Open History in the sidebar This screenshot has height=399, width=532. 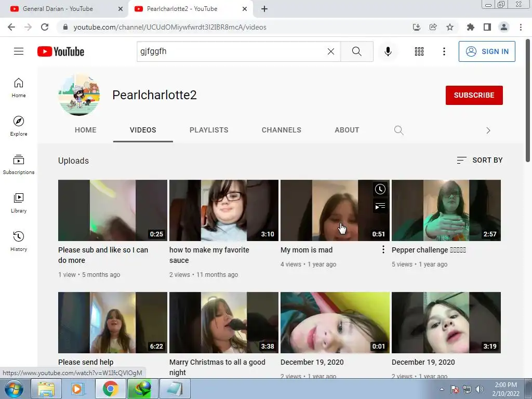pos(19,241)
